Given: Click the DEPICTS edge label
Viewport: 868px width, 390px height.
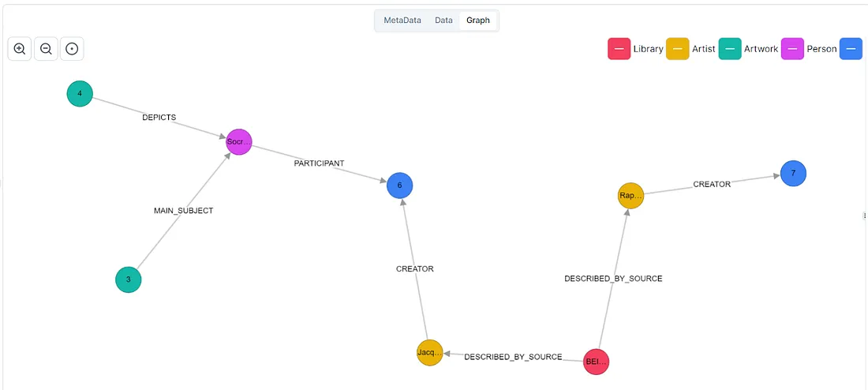Looking at the screenshot, I should click(x=159, y=118).
